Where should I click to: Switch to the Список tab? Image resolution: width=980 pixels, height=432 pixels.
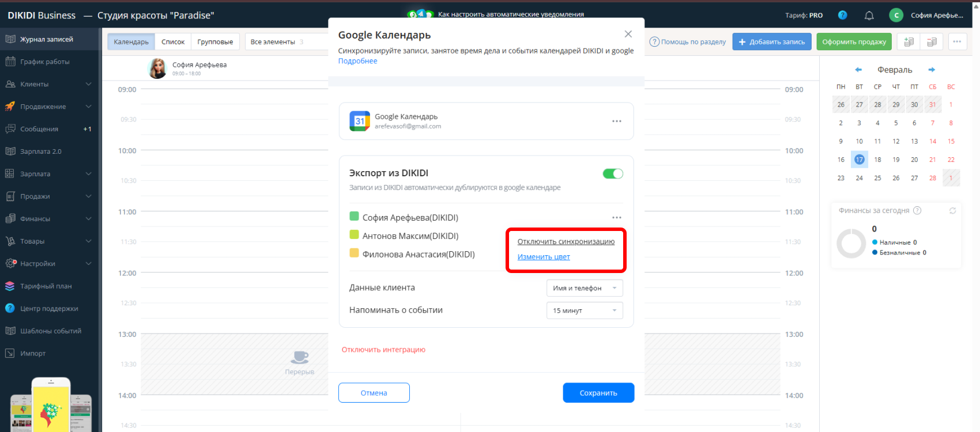173,42
